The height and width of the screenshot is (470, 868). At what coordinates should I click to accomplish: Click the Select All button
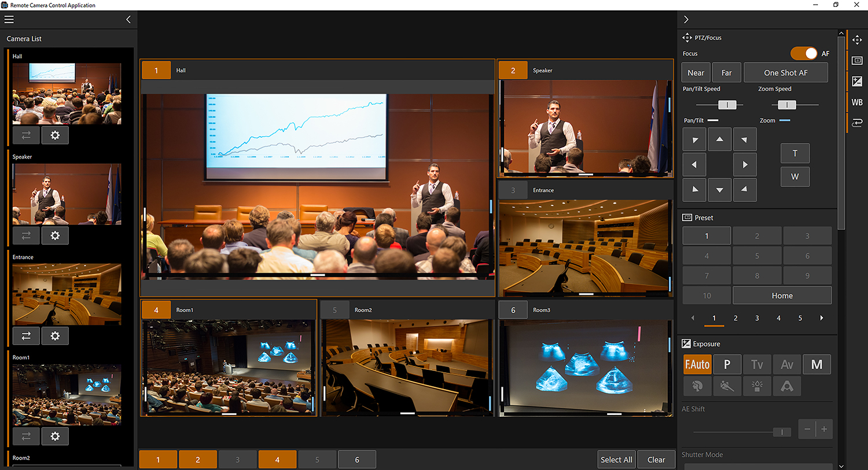point(616,460)
